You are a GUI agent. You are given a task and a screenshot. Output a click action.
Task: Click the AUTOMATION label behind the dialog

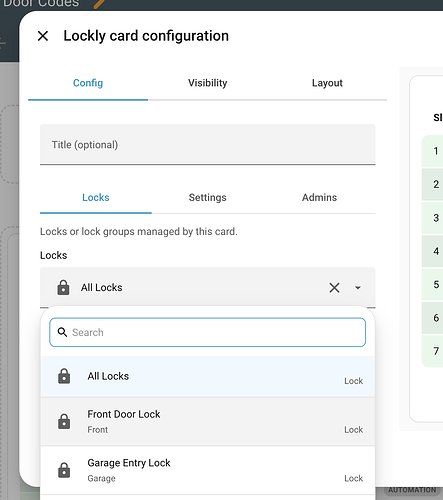[x=412, y=490]
